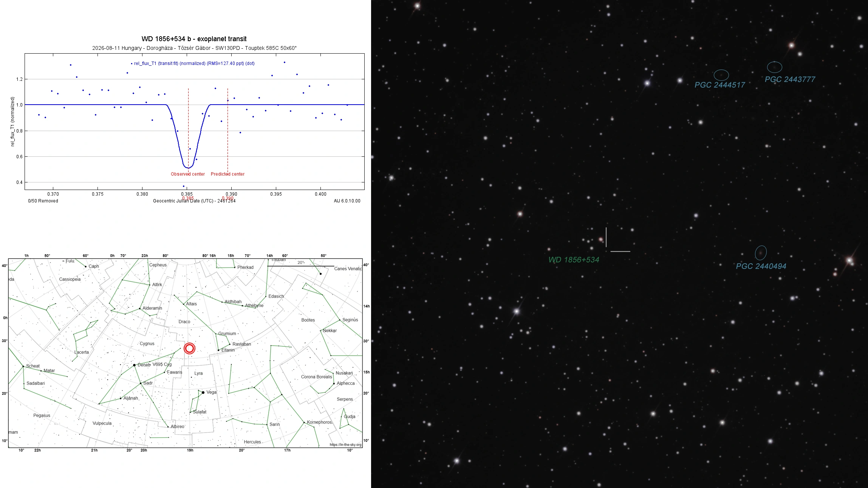Click the "Lacerta" constellation name
This screenshot has width=868, height=488.
coord(82,352)
